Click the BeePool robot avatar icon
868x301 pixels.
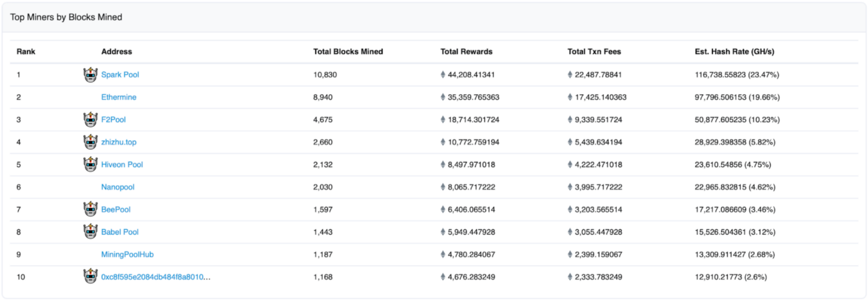click(91, 209)
